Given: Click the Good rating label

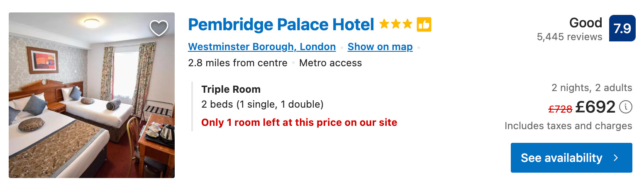Looking at the screenshot, I should click(x=585, y=23).
